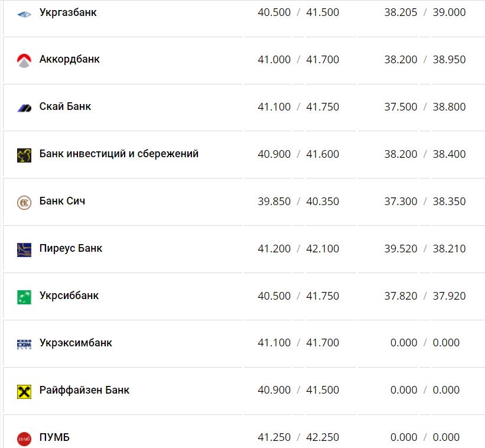Image resolution: width=485 pixels, height=448 pixels.
Task: Click the red ПУМБ logo icon
Action: [24, 439]
